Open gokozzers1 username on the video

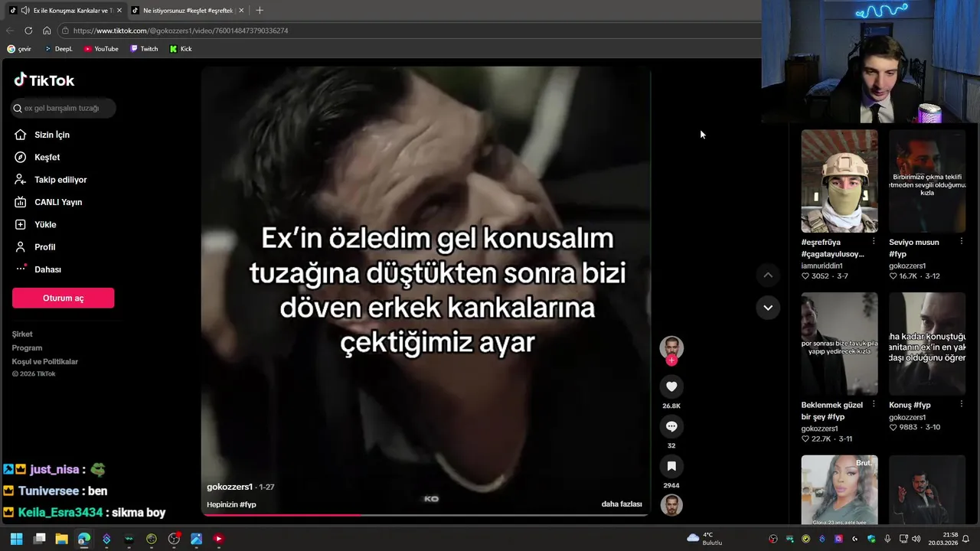coord(230,487)
